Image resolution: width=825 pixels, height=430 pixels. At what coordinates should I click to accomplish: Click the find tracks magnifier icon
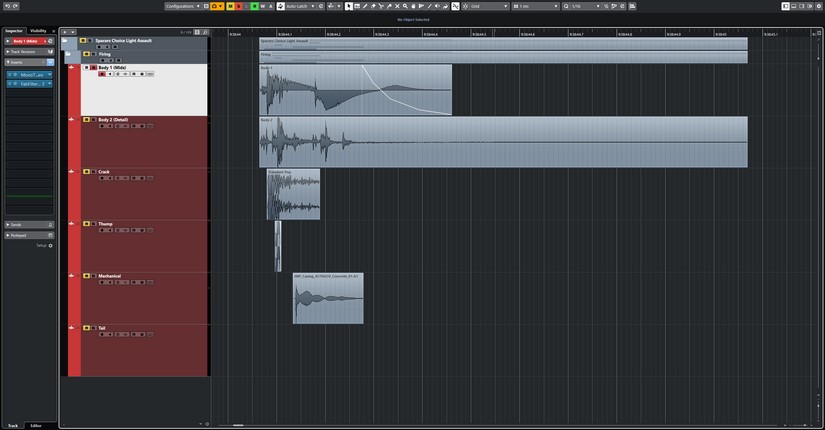pos(205,32)
